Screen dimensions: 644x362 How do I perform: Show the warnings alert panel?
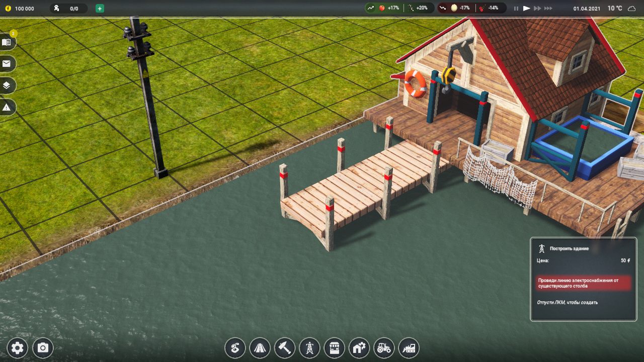pyautogui.click(x=7, y=107)
